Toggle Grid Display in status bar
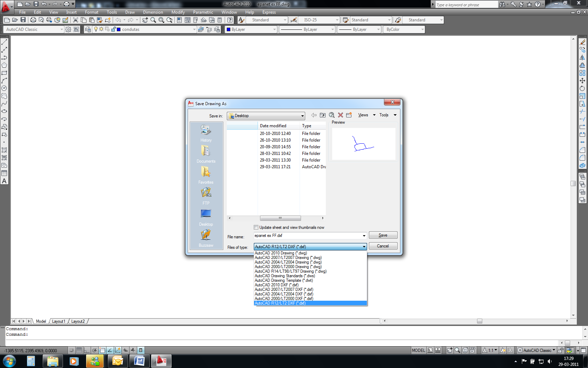 pyautogui.click(x=79, y=350)
